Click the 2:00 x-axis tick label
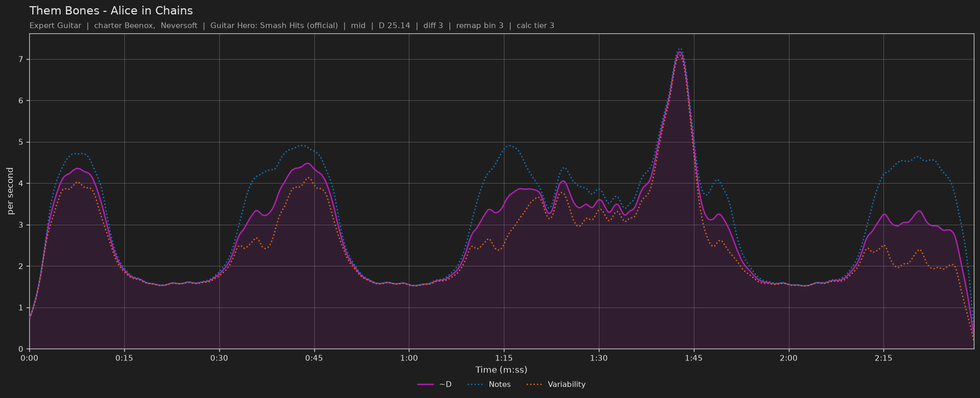Image resolution: width=980 pixels, height=398 pixels. coord(788,358)
